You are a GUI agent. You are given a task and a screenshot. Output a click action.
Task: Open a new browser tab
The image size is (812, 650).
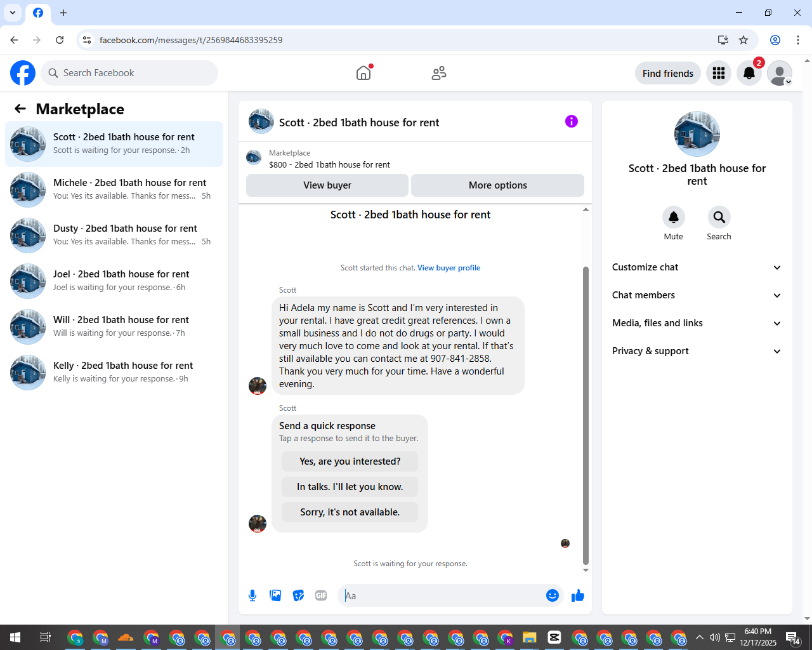coord(63,13)
